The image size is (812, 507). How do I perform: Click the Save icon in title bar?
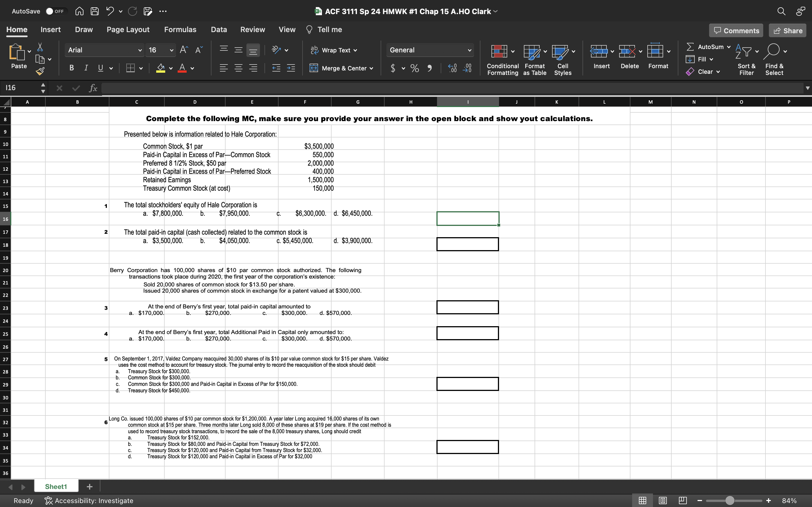click(95, 11)
